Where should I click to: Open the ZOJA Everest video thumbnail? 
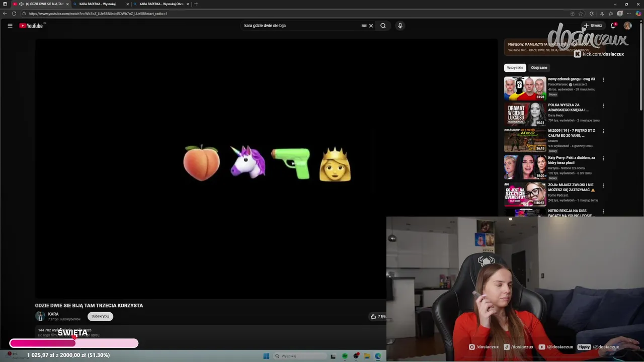click(x=525, y=195)
